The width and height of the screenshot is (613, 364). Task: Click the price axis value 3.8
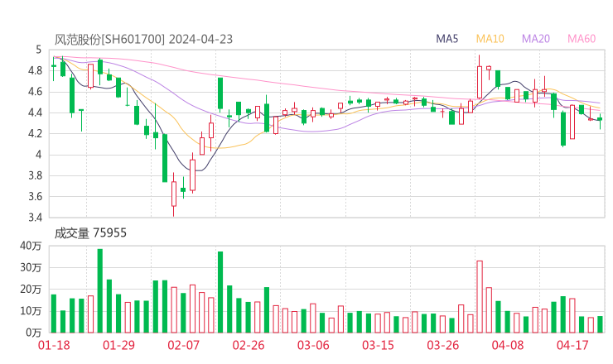35,175
